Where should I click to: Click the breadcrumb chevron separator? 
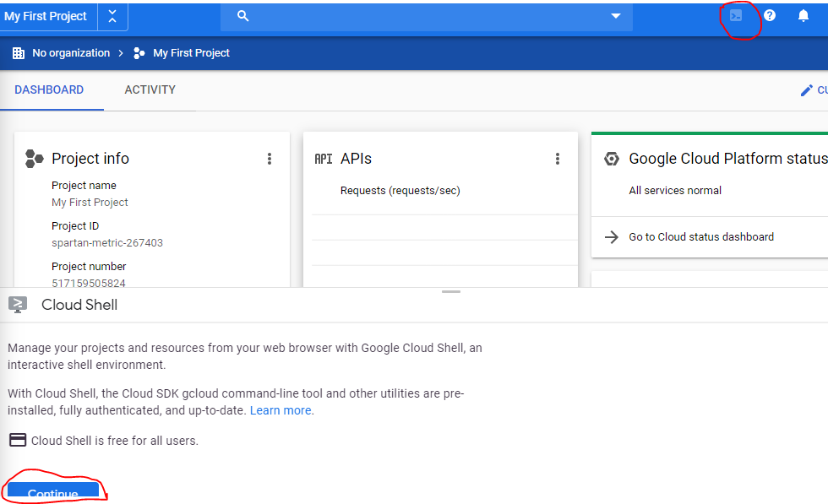[x=121, y=53]
